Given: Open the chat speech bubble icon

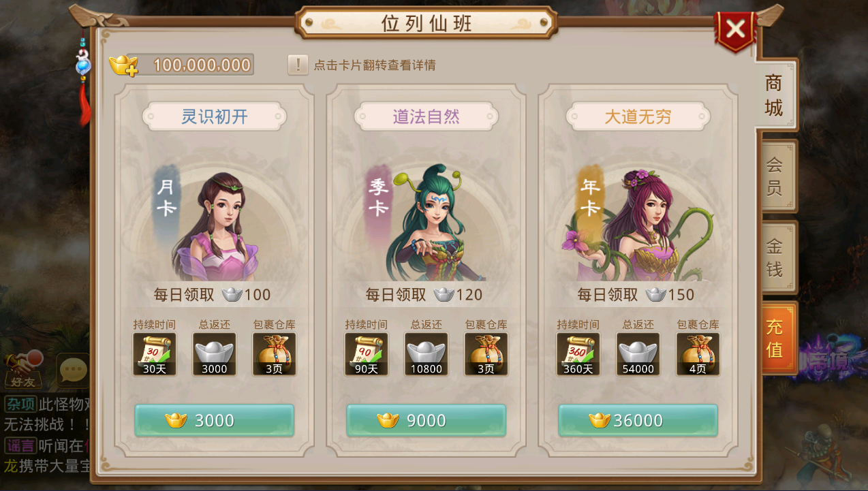Looking at the screenshot, I should point(73,371).
